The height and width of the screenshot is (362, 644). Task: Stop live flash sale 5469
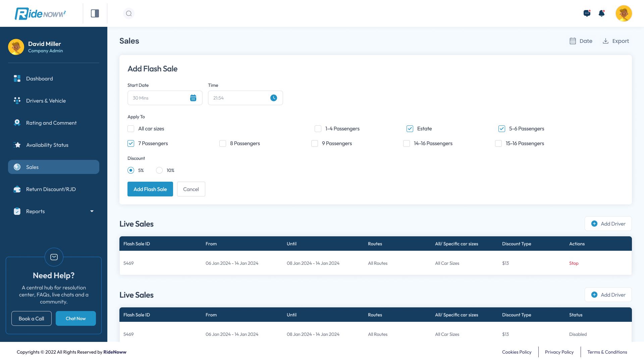(574, 263)
